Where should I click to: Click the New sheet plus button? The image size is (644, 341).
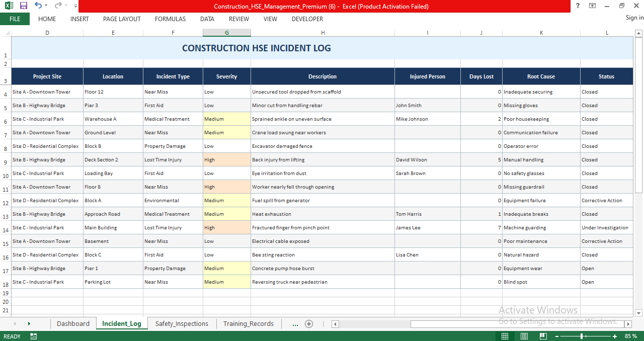point(308,323)
